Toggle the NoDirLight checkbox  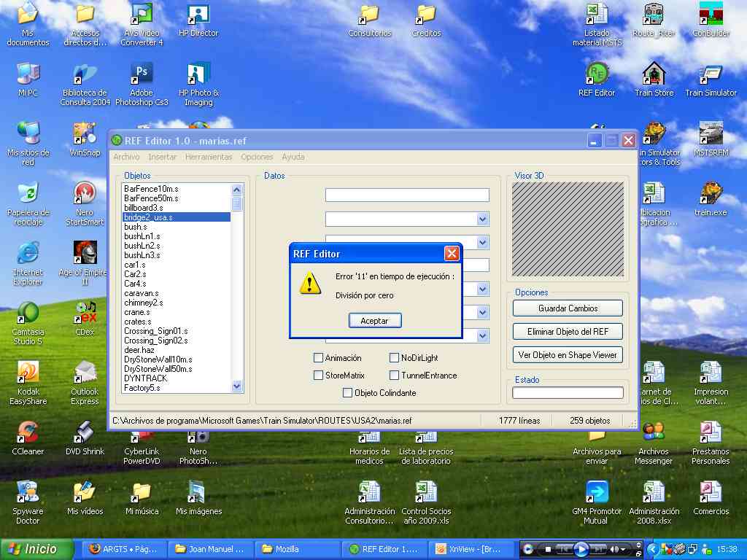(395, 358)
